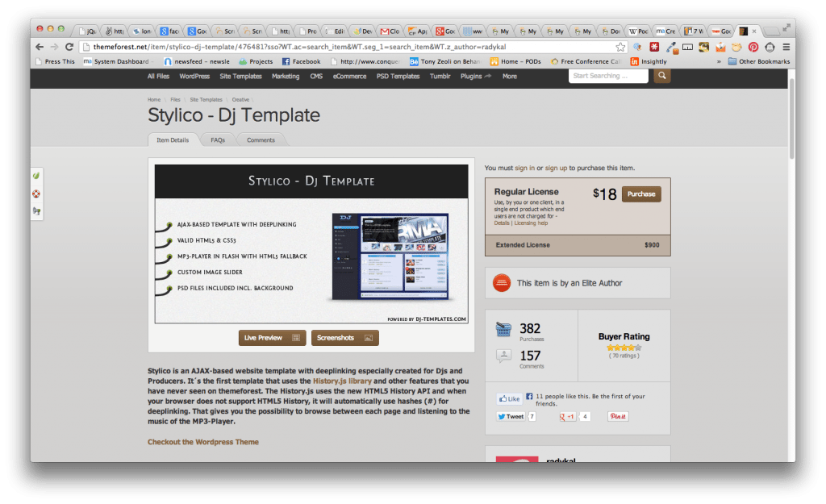Open the Tony Zeoli on Behance bookmark
Viewport: 826px width, 504px height.
tap(445, 61)
